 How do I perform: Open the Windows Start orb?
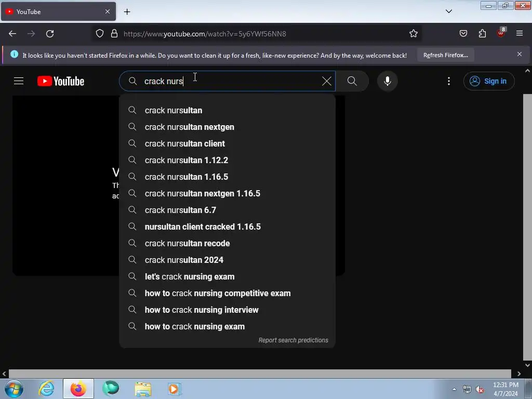[14, 389]
